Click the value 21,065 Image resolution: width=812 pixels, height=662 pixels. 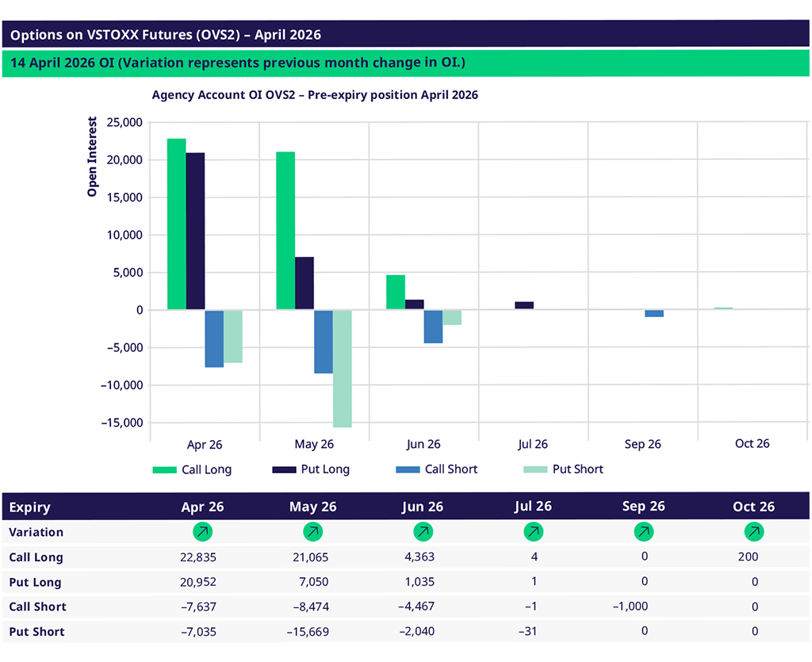pyautogui.click(x=311, y=557)
